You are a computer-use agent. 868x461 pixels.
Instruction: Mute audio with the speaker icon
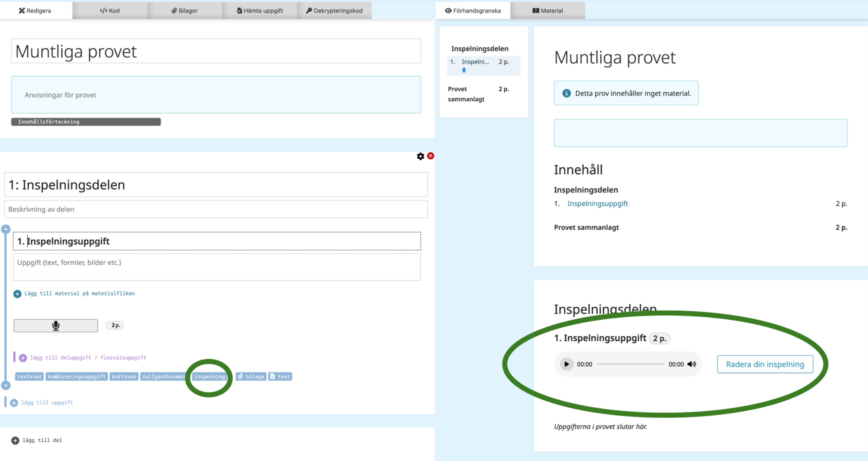pos(691,364)
